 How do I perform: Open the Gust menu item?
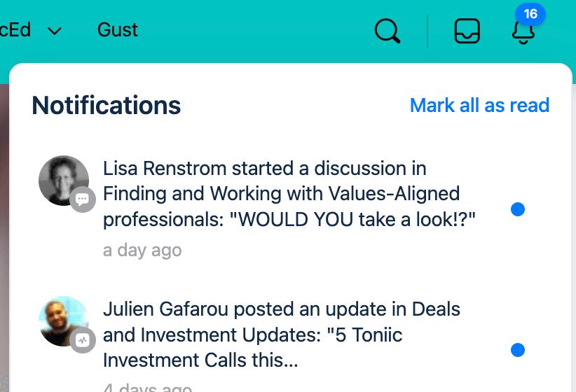[118, 29]
